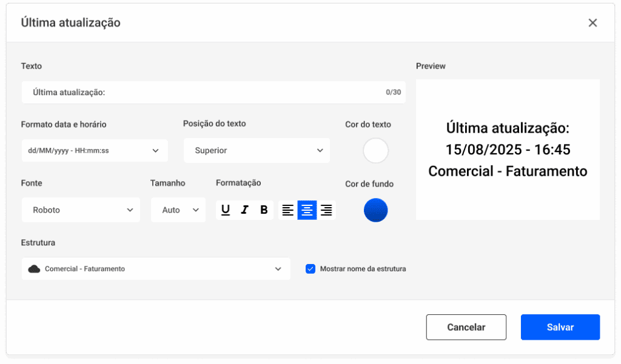621x364 pixels.
Task: Pick the white Cor do texto swatch
Action: [x=375, y=151]
